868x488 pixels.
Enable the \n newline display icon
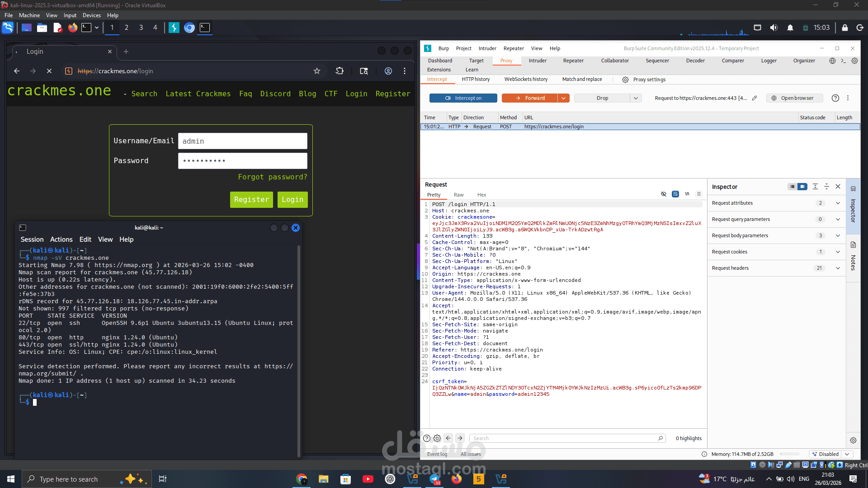coord(687,194)
